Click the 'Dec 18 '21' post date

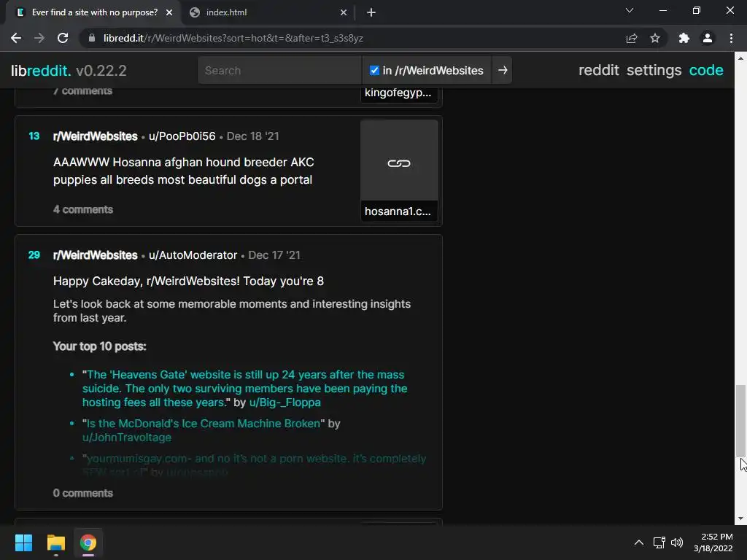click(253, 136)
